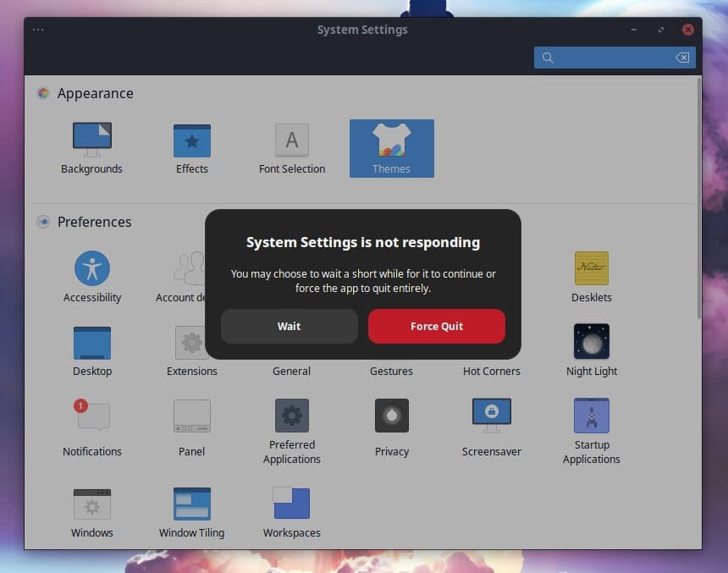Click inside the search field
The width and height of the screenshot is (728, 573).
[609, 57]
